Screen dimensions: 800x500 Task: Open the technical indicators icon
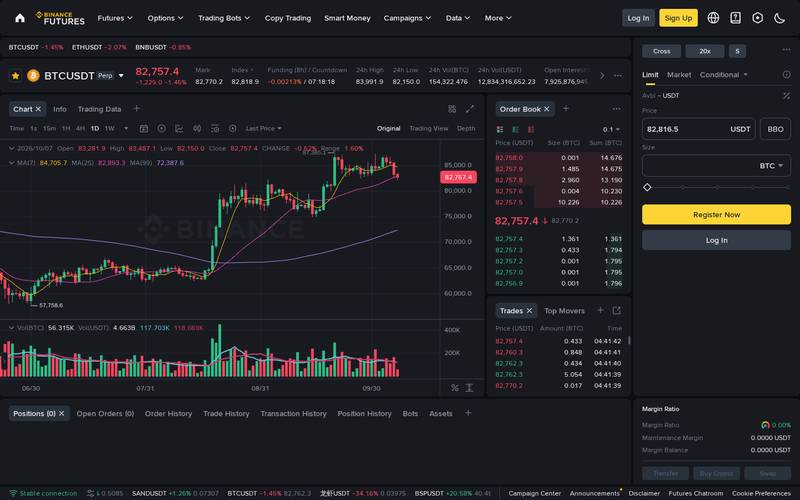pos(179,129)
